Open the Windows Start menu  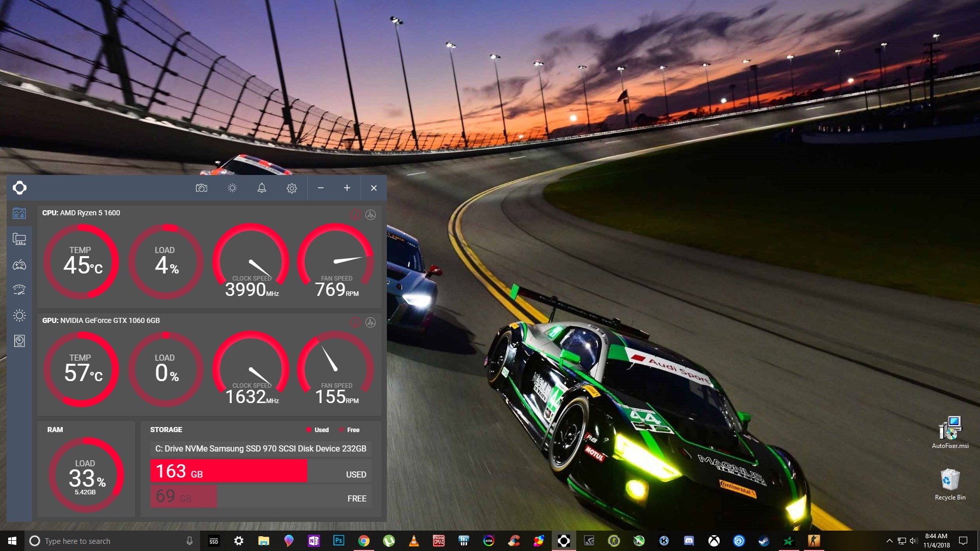pos(12,541)
